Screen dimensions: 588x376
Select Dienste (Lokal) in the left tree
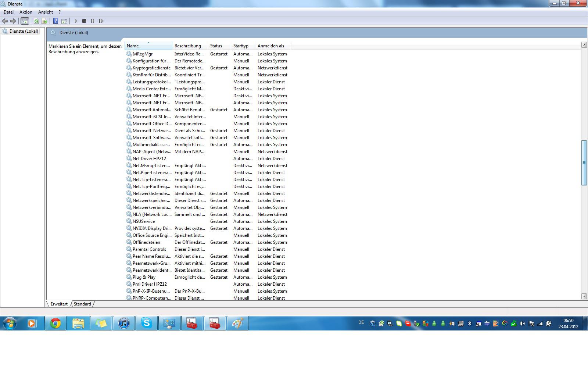(x=24, y=31)
